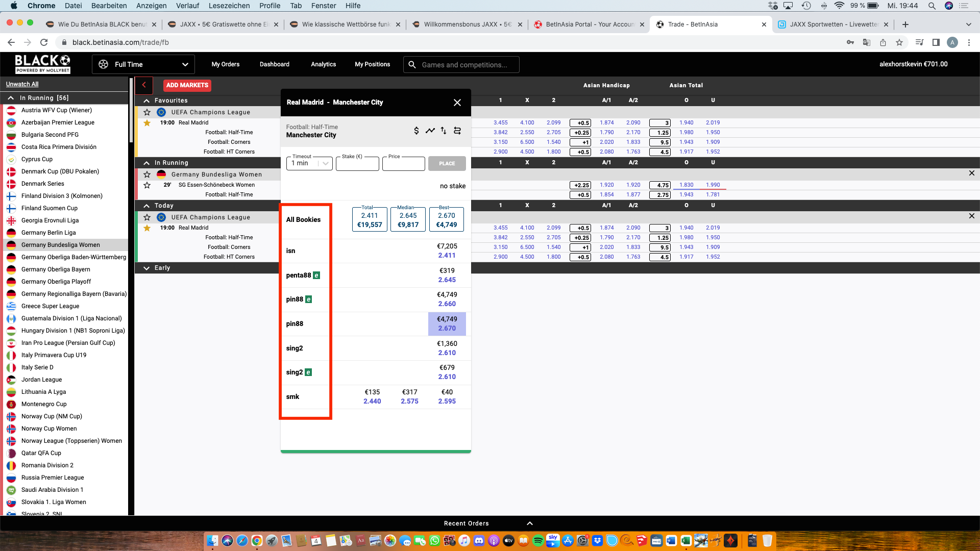The image size is (980, 551).
Task: Collapse the Favourites section
Action: coord(146,101)
